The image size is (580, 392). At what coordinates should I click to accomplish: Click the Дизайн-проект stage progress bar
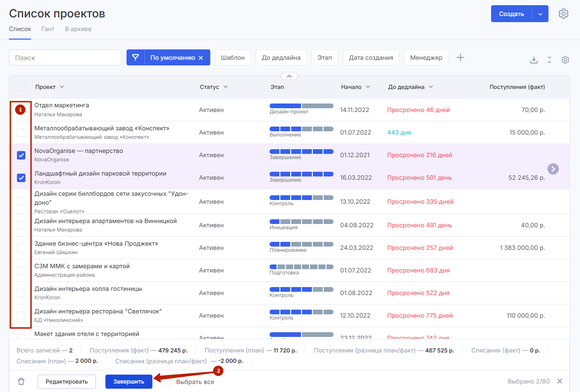[x=302, y=106]
